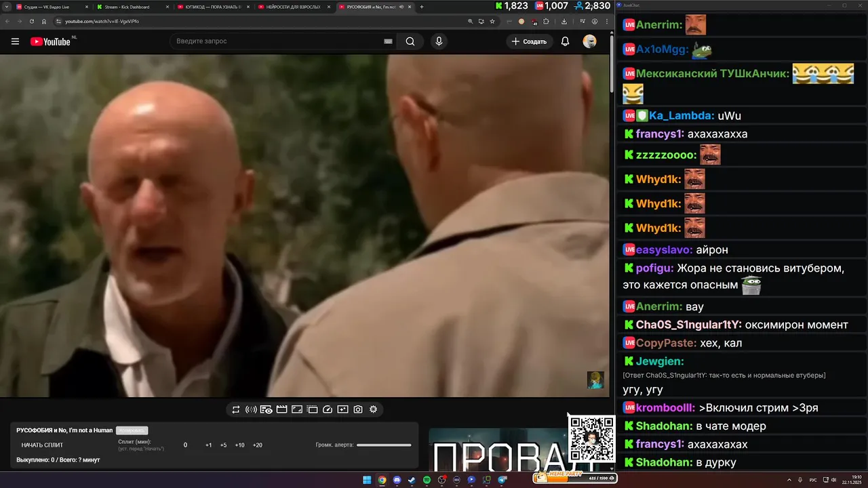The height and width of the screenshot is (488, 868).
Task: Click the sound-boost wave icon under video
Action: [251, 409]
